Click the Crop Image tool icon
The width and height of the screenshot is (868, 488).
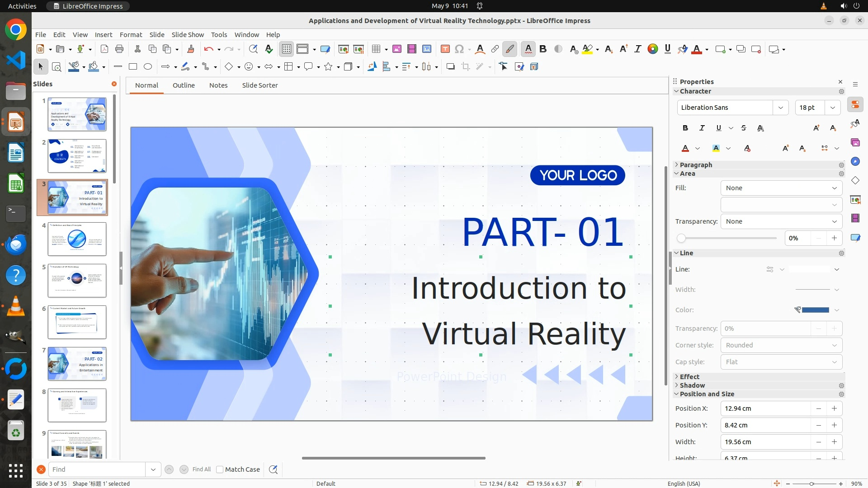pos(466,67)
